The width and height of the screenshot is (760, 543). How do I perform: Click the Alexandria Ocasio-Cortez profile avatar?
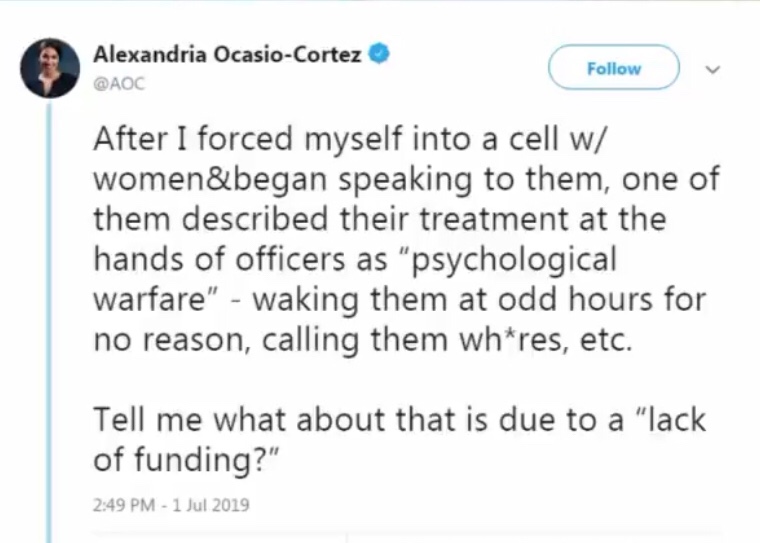(x=50, y=67)
